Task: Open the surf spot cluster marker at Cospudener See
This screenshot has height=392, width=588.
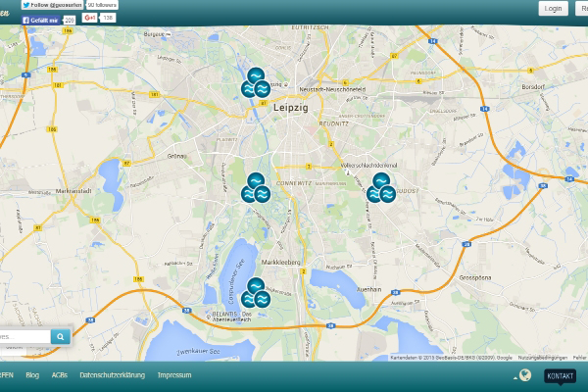Action: point(256,293)
